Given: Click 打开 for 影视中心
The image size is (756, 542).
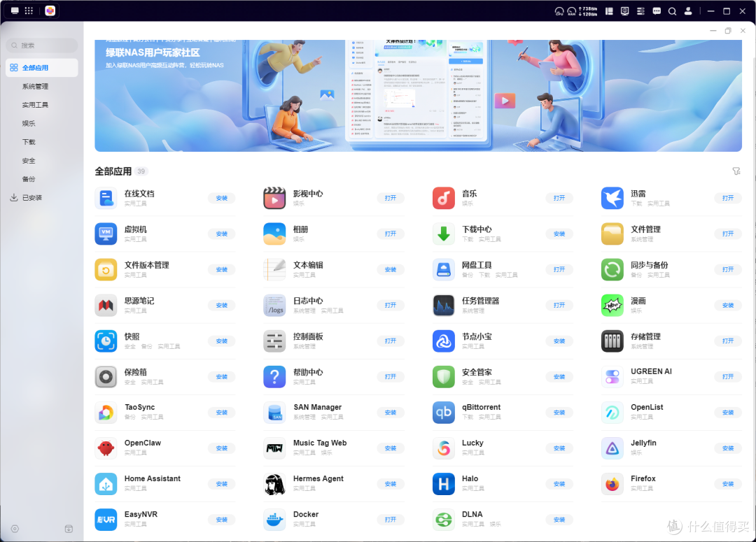Looking at the screenshot, I should pyautogui.click(x=391, y=198).
